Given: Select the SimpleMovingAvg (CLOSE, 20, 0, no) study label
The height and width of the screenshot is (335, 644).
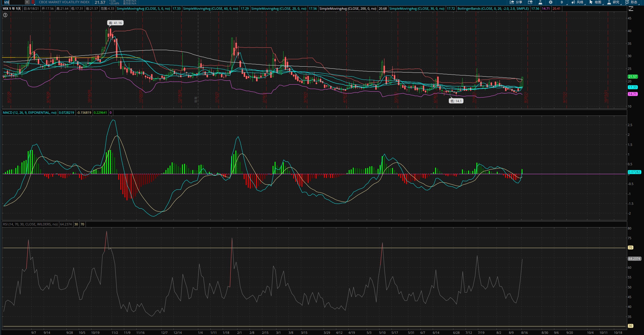Looking at the screenshot, I should pos(279,9).
